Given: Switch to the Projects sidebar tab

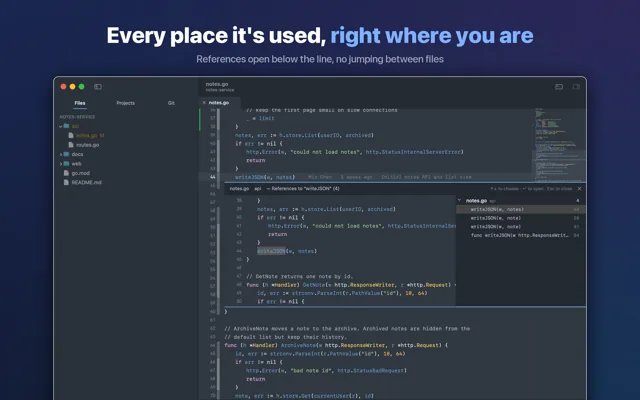Looking at the screenshot, I should point(125,103).
